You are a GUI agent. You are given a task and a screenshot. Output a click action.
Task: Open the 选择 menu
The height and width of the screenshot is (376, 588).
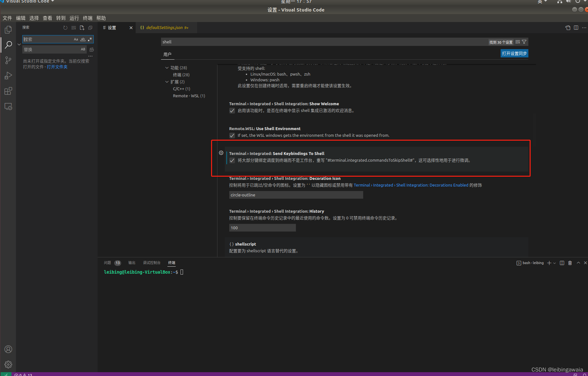(34, 18)
